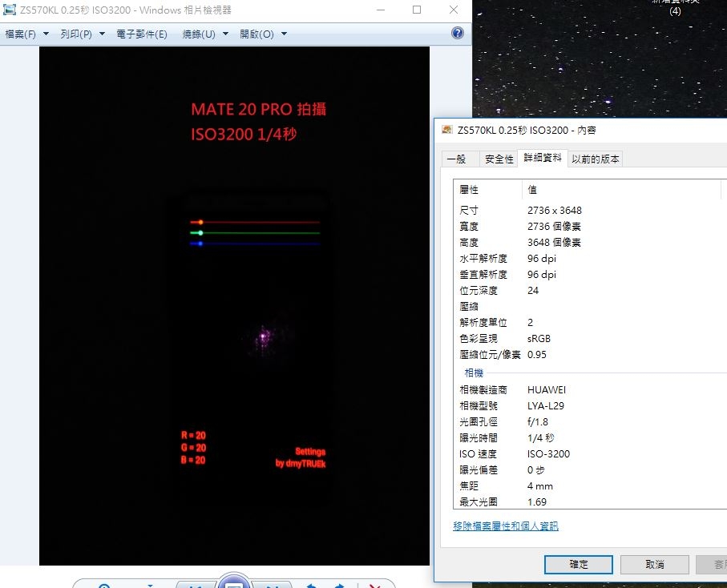The image size is (727, 588).
Task: Confirm the dialog with 確定
Action: click(x=579, y=565)
